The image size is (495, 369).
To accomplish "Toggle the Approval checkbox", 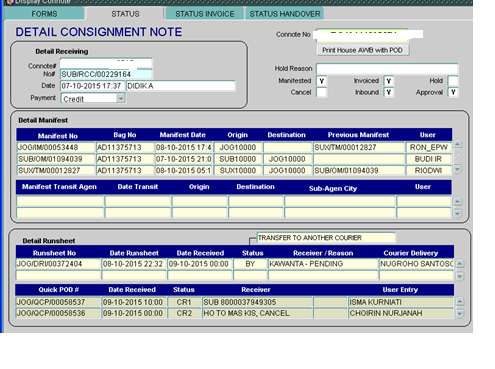I will point(453,92).
